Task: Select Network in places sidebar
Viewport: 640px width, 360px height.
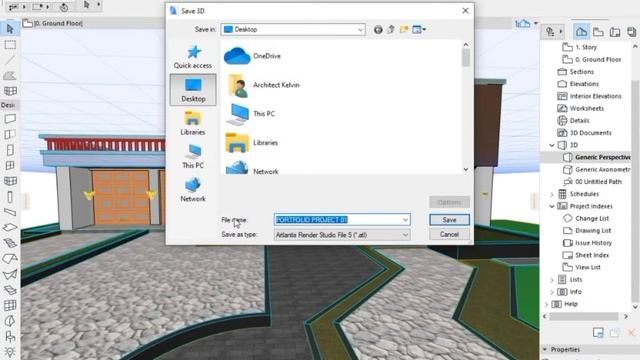Action: pyautogui.click(x=193, y=190)
